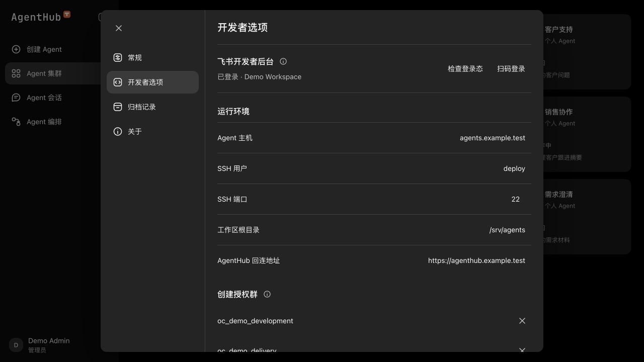This screenshot has height=362, width=644.
Task: Show info tooltip next to 创建授权群
Action: click(267, 294)
